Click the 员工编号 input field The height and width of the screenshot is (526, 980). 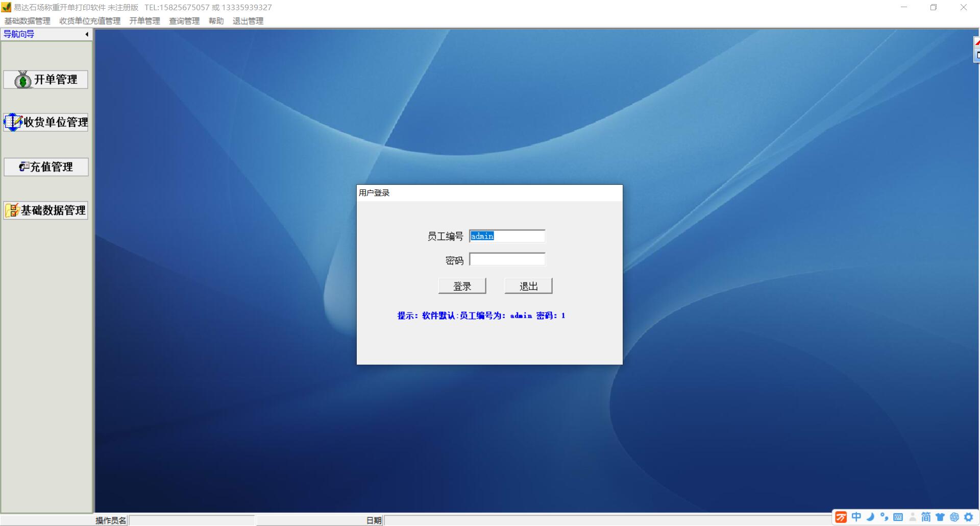(x=507, y=236)
